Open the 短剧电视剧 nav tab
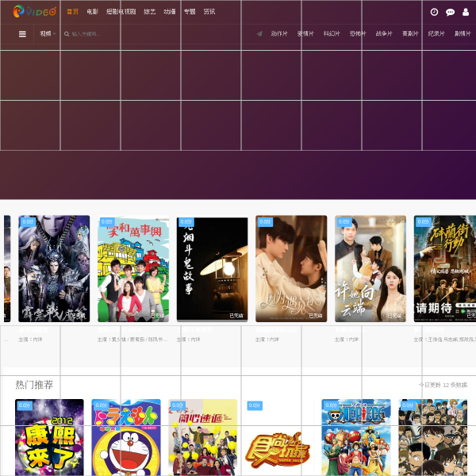476x476 pixels. click(x=121, y=12)
